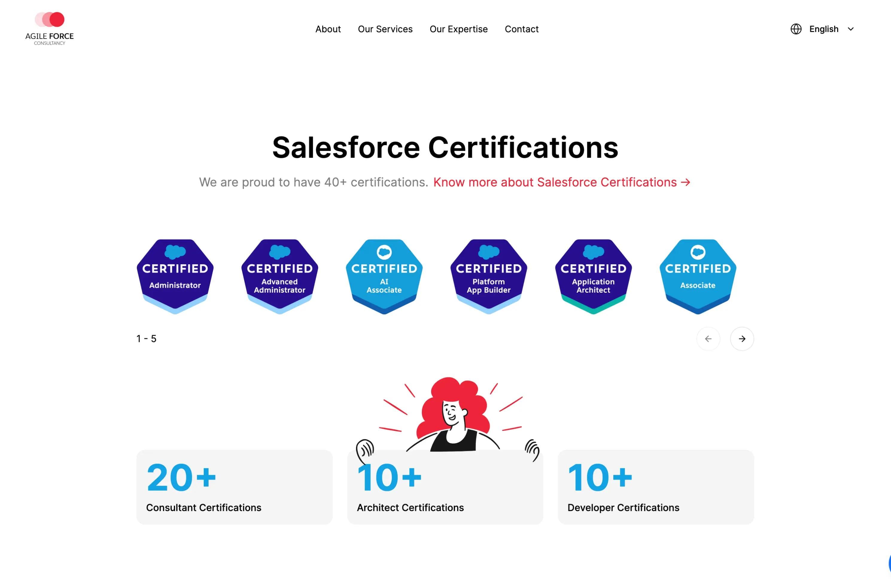Show next badges with right arrow
Screen dimensions: 891x588
(742, 339)
